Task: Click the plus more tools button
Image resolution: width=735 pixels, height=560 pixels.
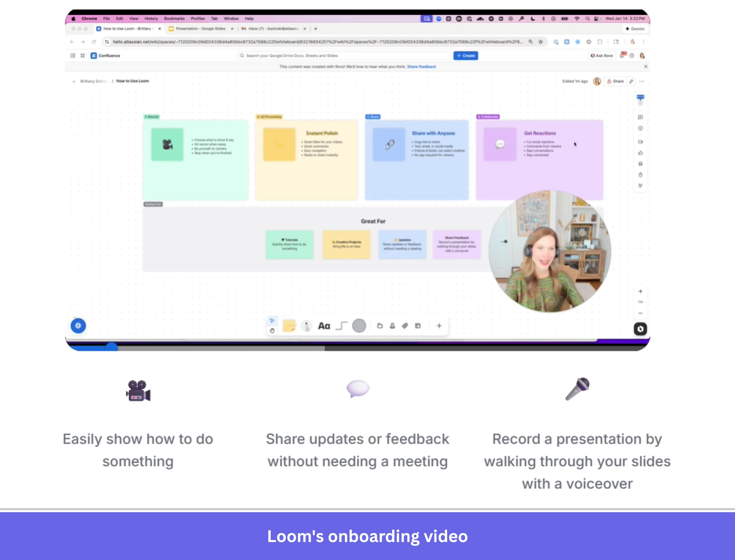Action: pos(439,326)
